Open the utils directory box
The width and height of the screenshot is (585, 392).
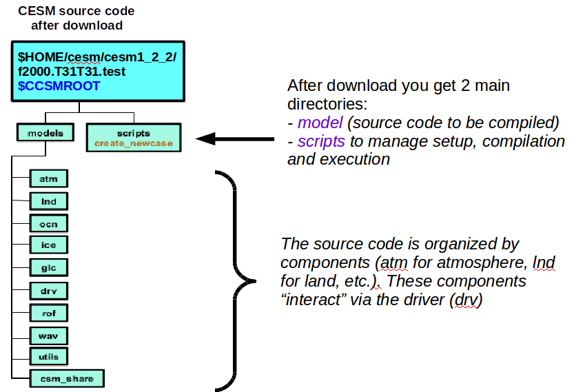(x=49, y=356)
